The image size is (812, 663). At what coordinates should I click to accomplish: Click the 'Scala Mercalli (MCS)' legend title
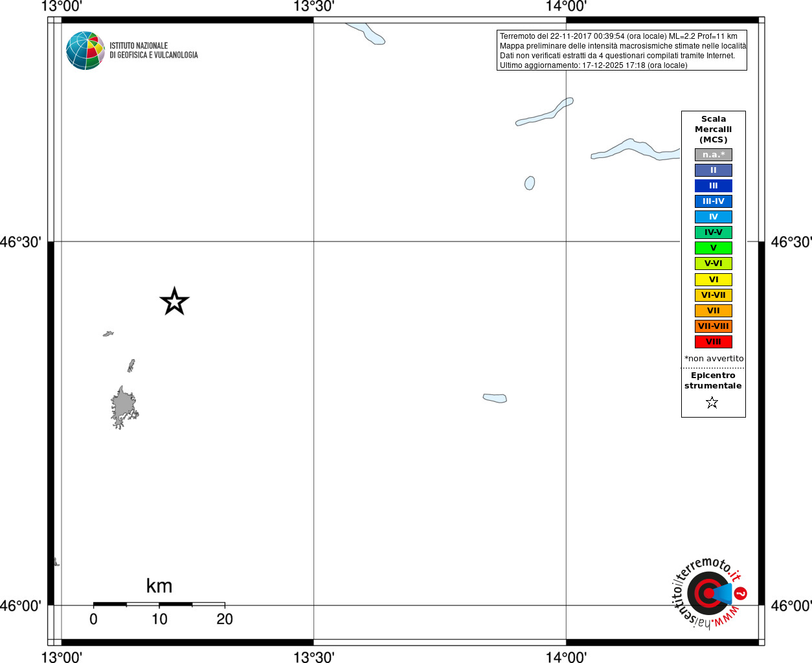(714, 129)
